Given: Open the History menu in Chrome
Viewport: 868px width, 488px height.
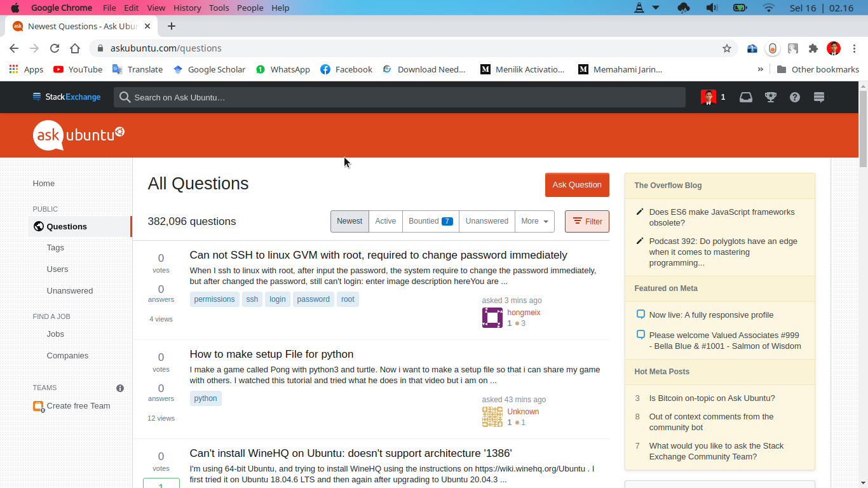Looking at the screenshot, I should coord(187,8).
